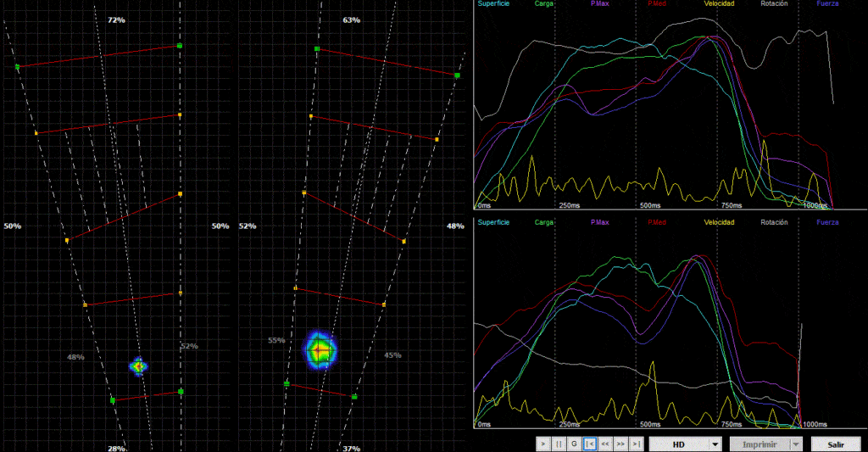Expand the Imprimir dropdown arrow
Screen dimensions: 868x452
[795, 444]
